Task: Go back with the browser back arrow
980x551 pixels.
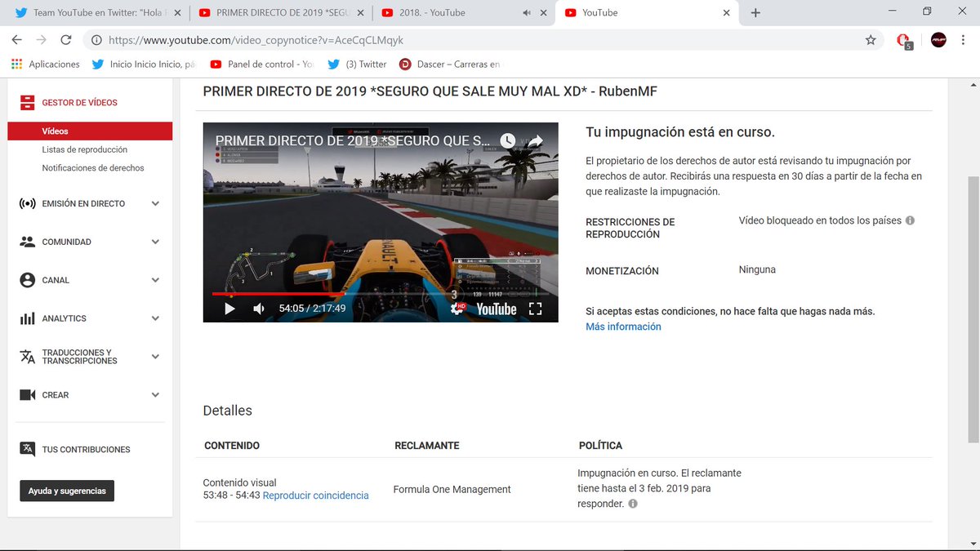Action: [17, 40]
